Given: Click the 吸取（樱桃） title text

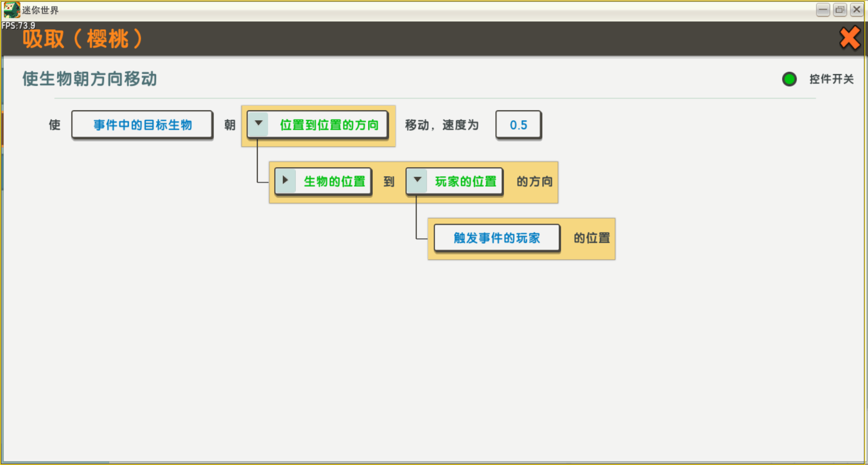Looking at the screenshot, I should (83, 39).
